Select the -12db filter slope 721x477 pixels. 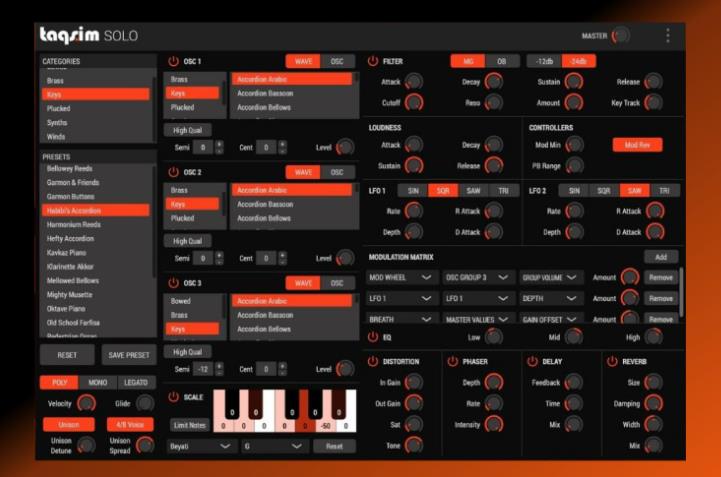pyautogui.click(x=544, y=61)
